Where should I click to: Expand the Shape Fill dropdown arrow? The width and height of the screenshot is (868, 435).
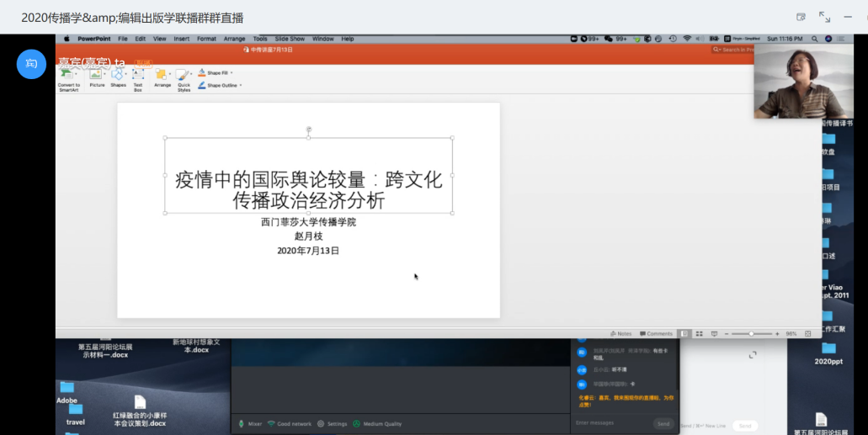232,73
